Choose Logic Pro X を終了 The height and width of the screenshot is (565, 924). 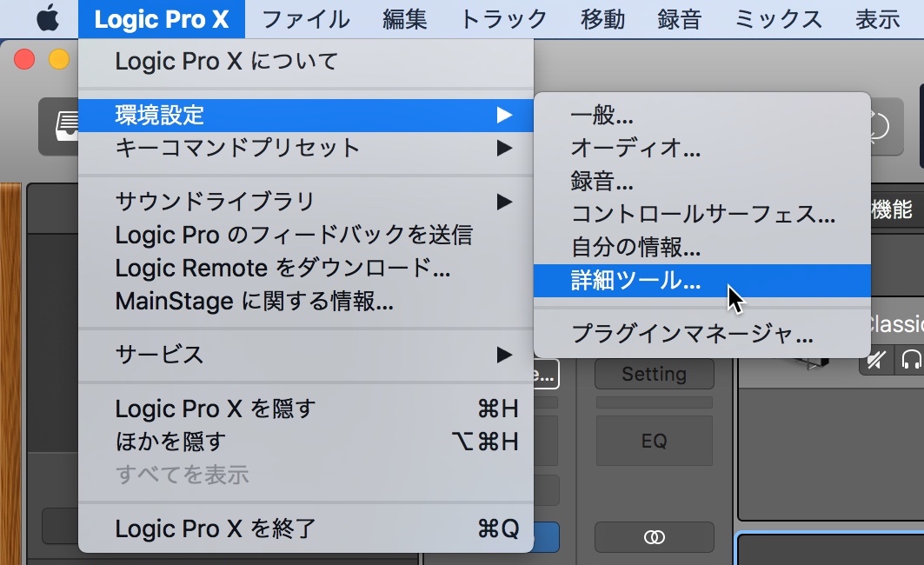pyautogui.click(x=306, y=528)
